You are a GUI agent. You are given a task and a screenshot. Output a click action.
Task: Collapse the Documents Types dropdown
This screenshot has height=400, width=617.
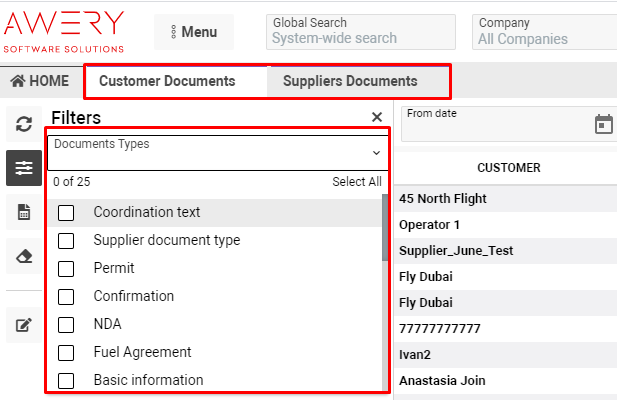click(x=376, y=153)
